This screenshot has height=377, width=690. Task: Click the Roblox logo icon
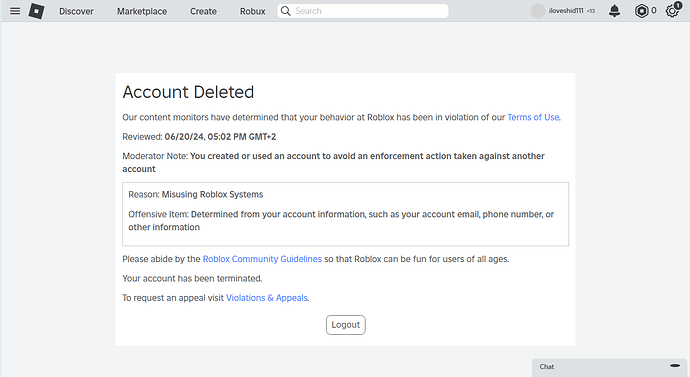(x=37, y=11)
